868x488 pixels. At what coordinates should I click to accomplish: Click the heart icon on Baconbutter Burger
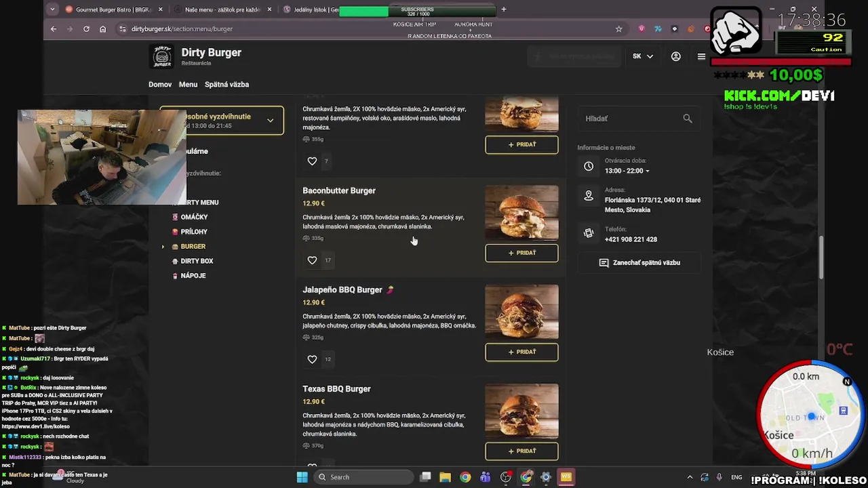point(312,260)
